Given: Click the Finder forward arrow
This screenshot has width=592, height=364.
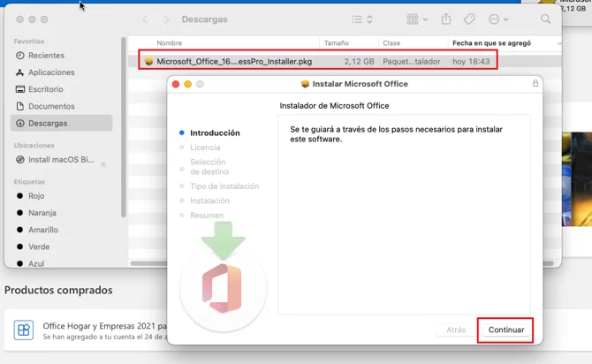Looking at the screenshot, I should tap(165, 19).
